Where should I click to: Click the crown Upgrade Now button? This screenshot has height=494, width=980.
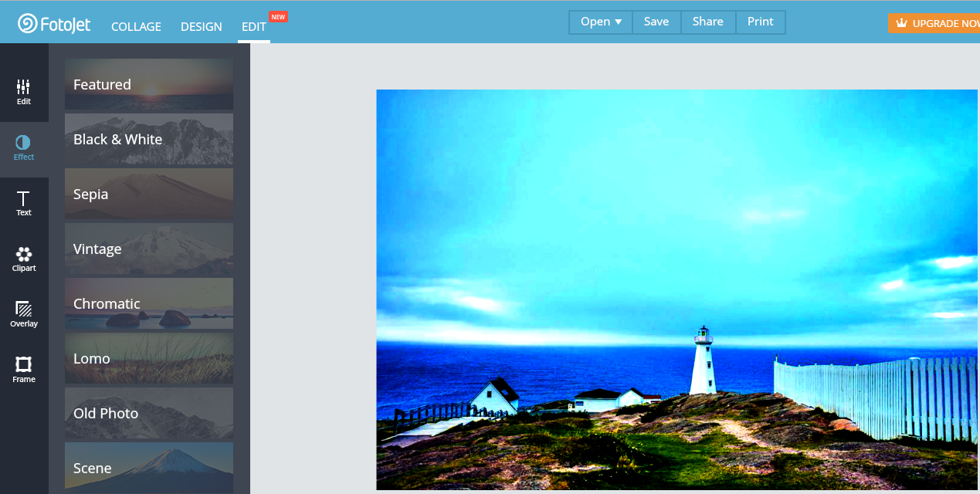coord(936,23)
